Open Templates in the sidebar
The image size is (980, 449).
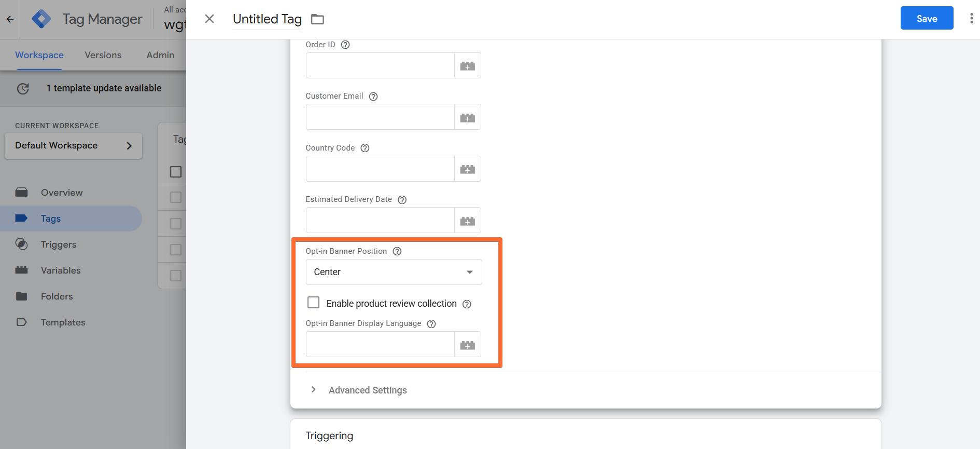(71, 322)
